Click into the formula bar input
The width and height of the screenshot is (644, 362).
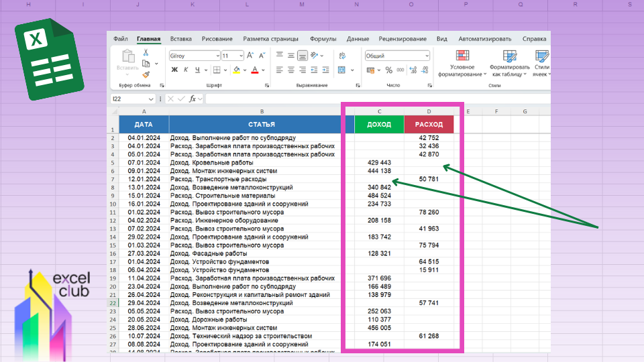[x=378, y=99]
